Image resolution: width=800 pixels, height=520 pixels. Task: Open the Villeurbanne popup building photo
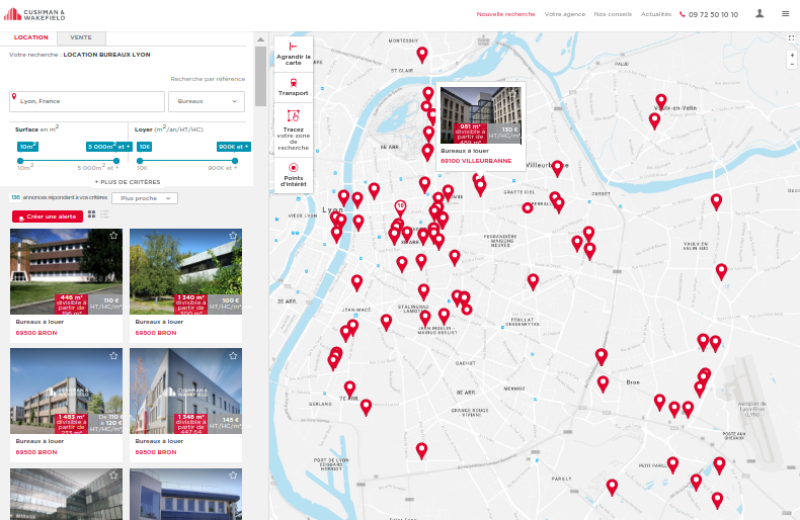click(x=481, y=115)
